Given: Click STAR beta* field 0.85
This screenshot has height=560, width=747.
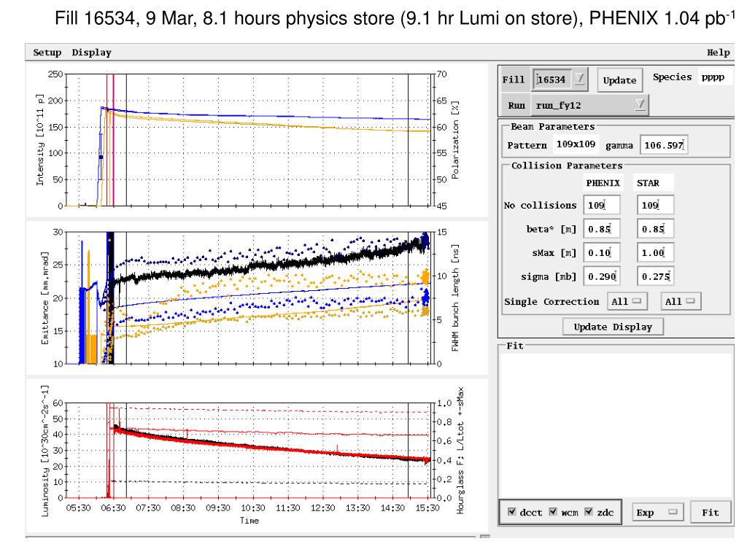Looking at the screenshot, I should [656, 229].
